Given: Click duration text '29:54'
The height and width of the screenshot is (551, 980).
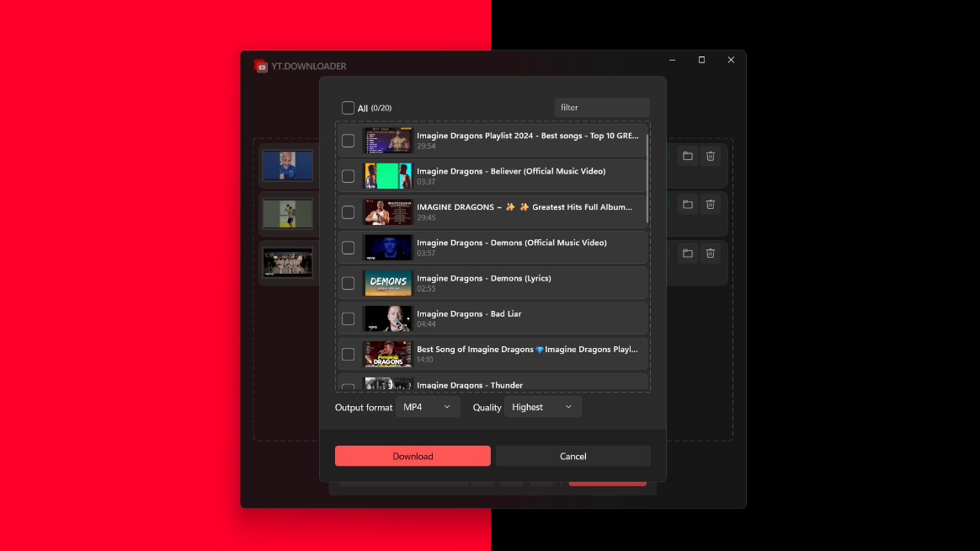Looking at the screenshot, I should coord(426,147).
